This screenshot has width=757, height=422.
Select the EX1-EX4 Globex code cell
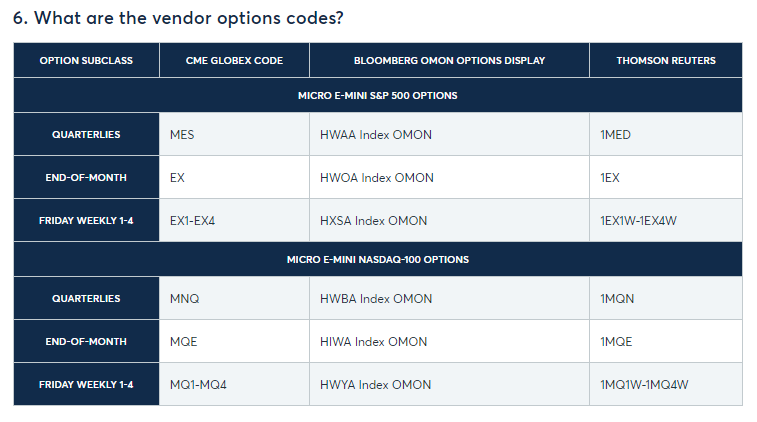point(192,221)
